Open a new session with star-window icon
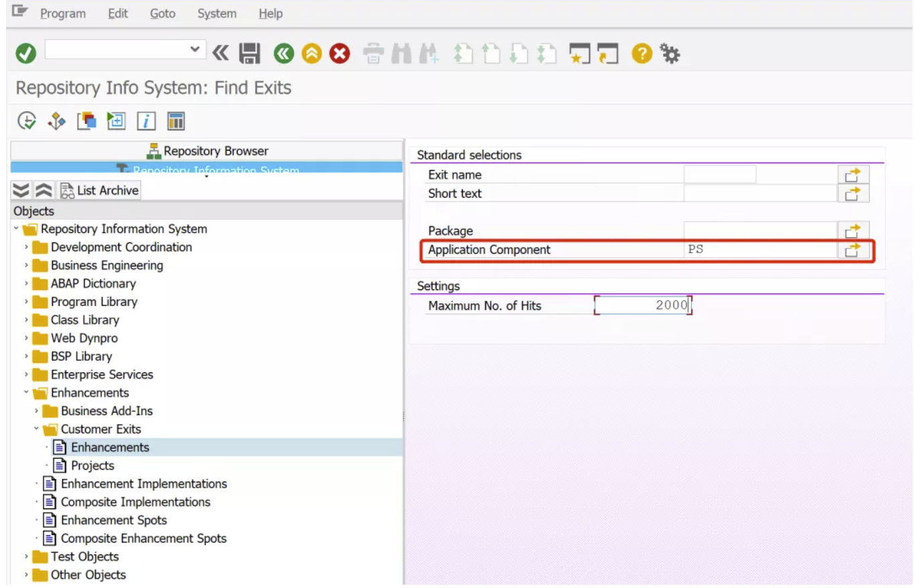 click(580, 54)
